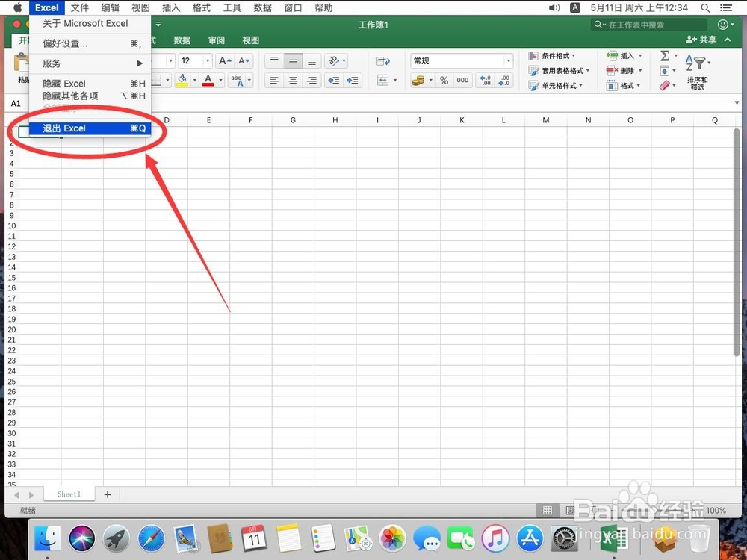The width and height of the screenshot is (747, 560).
Task: Expand merge options arrow
Action: coord(395,81)
